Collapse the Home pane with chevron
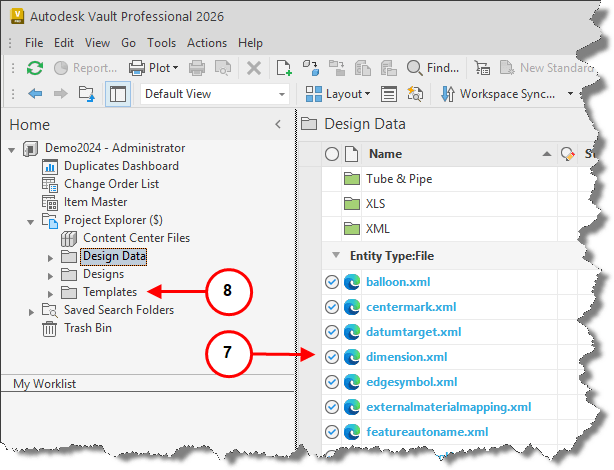Viewport: 614px width, 470px height. point(278,125)
